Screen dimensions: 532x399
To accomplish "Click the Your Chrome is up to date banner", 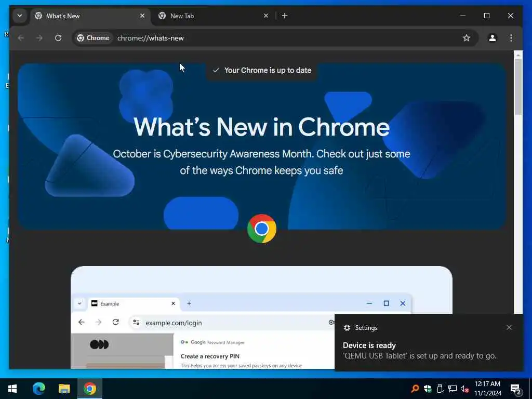I will pos(262,71).
